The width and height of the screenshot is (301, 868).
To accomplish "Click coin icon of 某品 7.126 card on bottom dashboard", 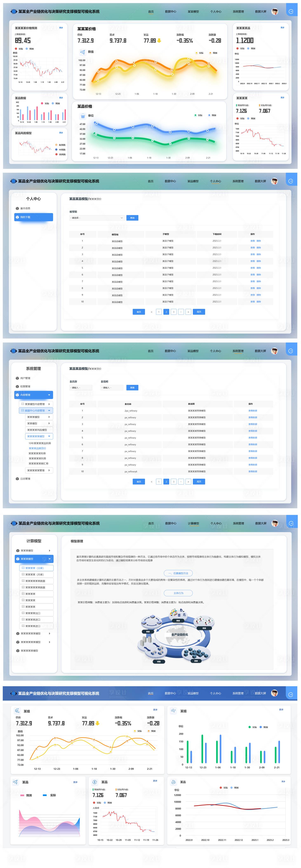I will (x=95, y=782).
